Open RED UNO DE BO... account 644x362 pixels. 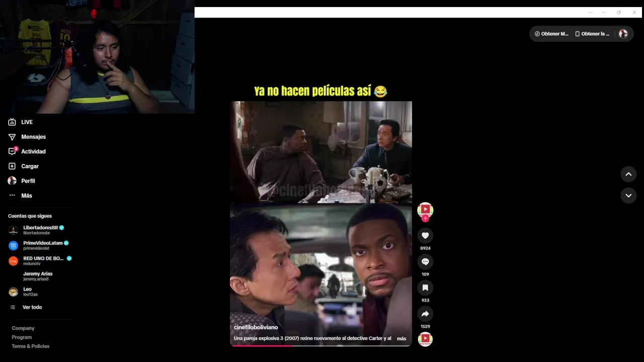point(40,260)
